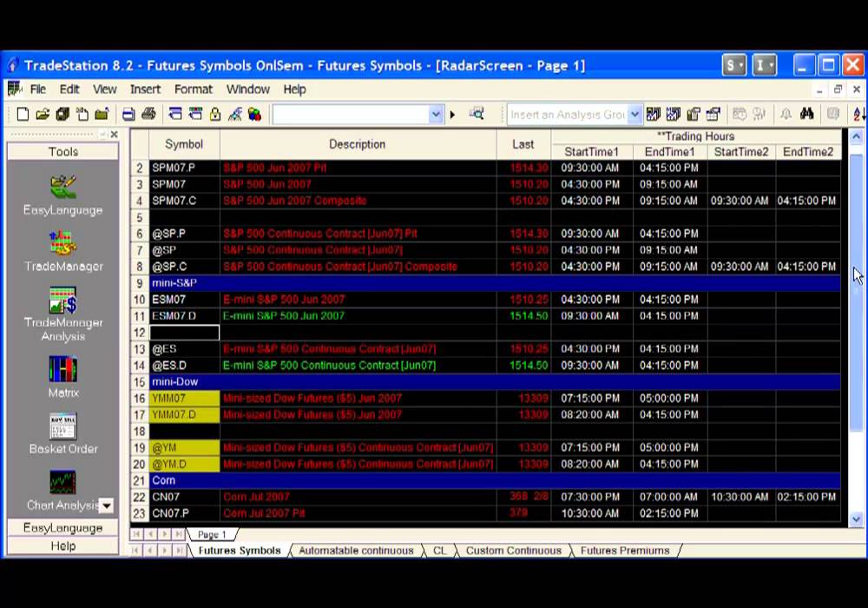Select the Corn group row
The image size is (868, 608).
click(x=495, y=480)
